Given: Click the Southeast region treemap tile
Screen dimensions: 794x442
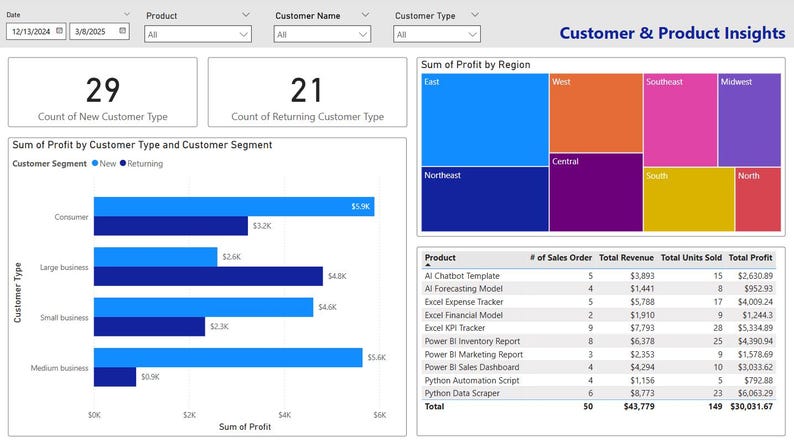Looking at the screenshot, I should [x=680, y=120].
